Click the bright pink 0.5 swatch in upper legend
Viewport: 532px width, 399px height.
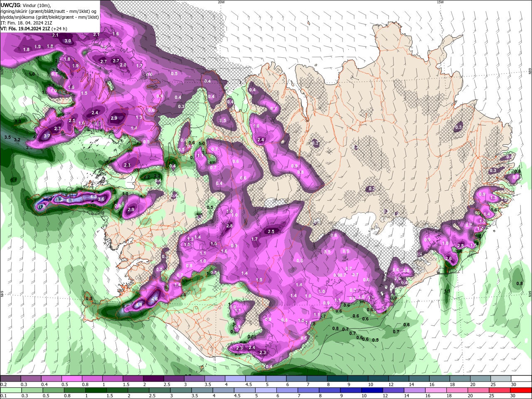click(x=71, y=378)
